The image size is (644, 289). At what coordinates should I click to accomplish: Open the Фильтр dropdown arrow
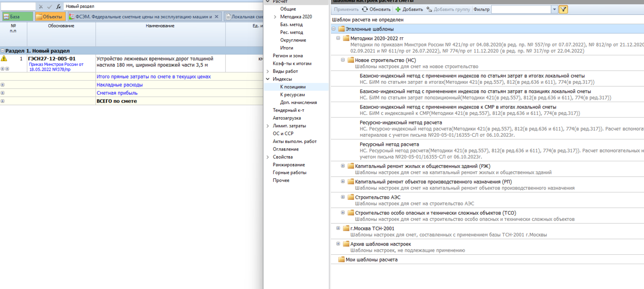coord(554,9)
